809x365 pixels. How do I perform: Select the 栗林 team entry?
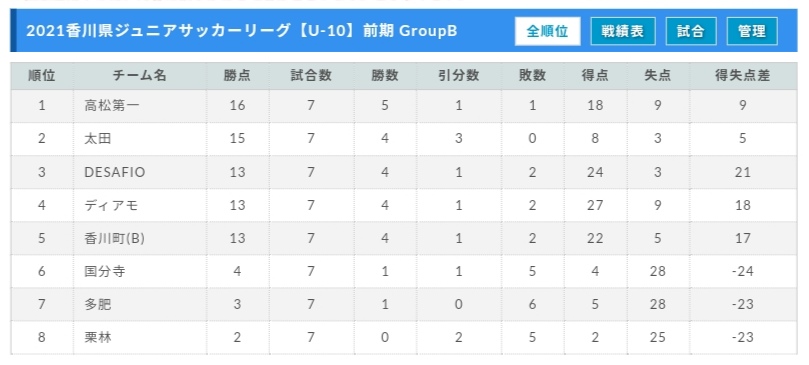click(98, 337)
